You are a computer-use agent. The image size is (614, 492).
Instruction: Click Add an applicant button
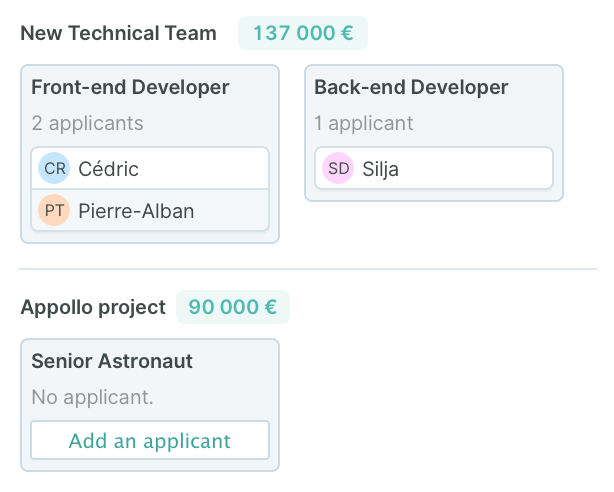point(150,440)
